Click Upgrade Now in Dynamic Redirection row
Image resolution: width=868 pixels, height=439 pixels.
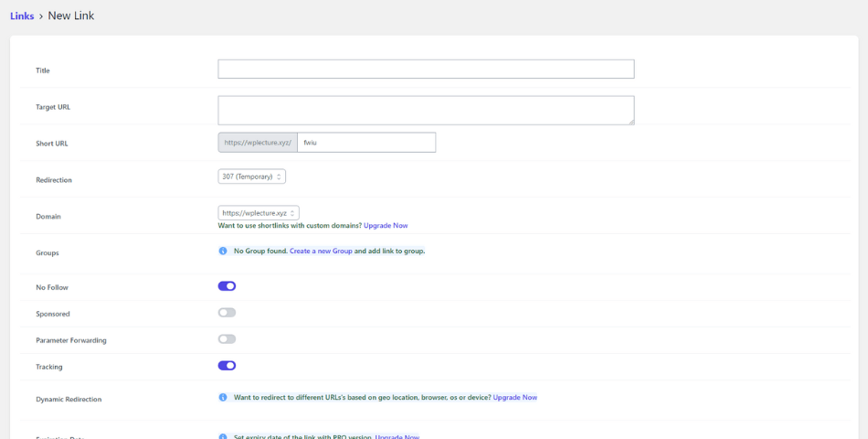pos(514,398)
